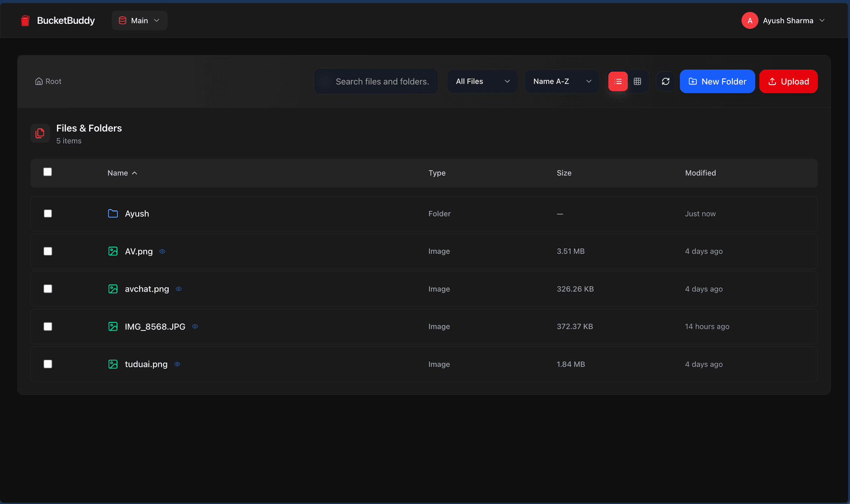This screenshot has height=504, width=850.
Task: Check the select-all checkbox in the header
Action: pos(48,172)
